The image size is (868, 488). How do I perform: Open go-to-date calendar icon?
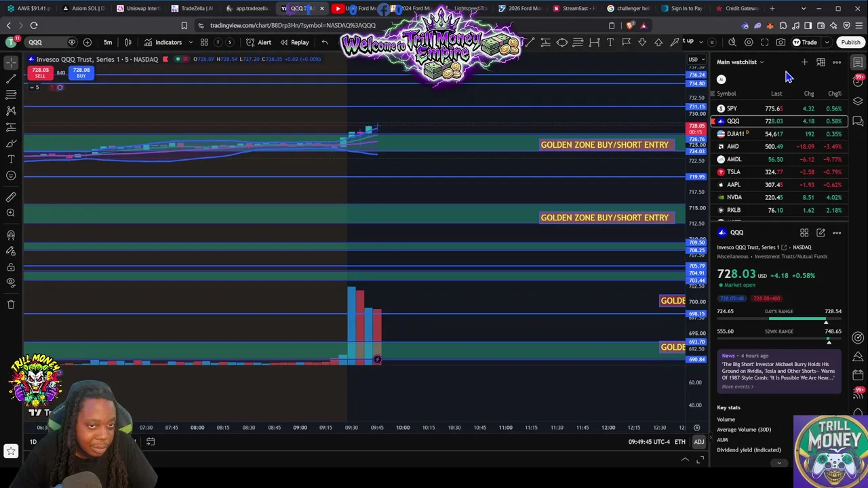click(x=151, y=442)
